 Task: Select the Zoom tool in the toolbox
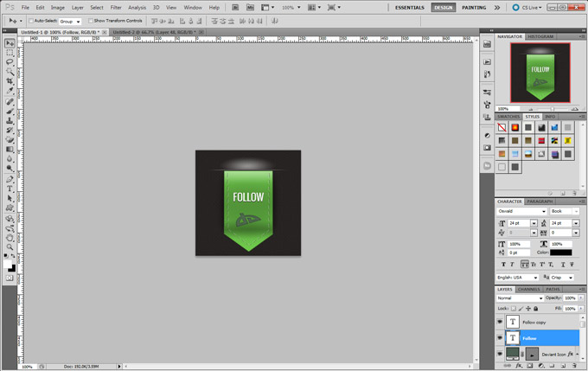(x=10, y=247)
